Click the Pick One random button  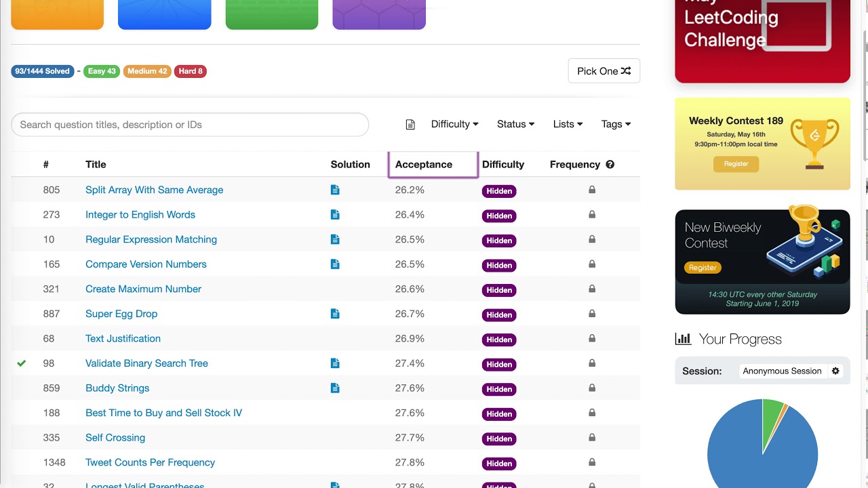[x=604, y=71]
